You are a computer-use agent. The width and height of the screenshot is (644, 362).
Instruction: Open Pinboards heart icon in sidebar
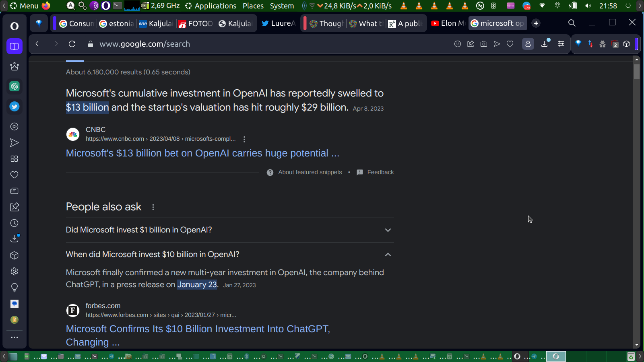click(14, 175)
